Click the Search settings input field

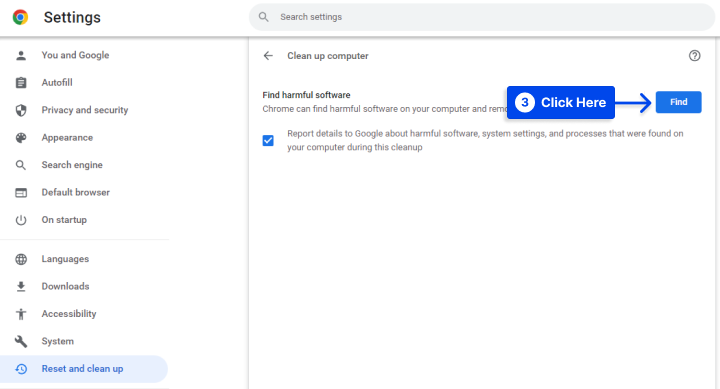click(x=482, y=17)
